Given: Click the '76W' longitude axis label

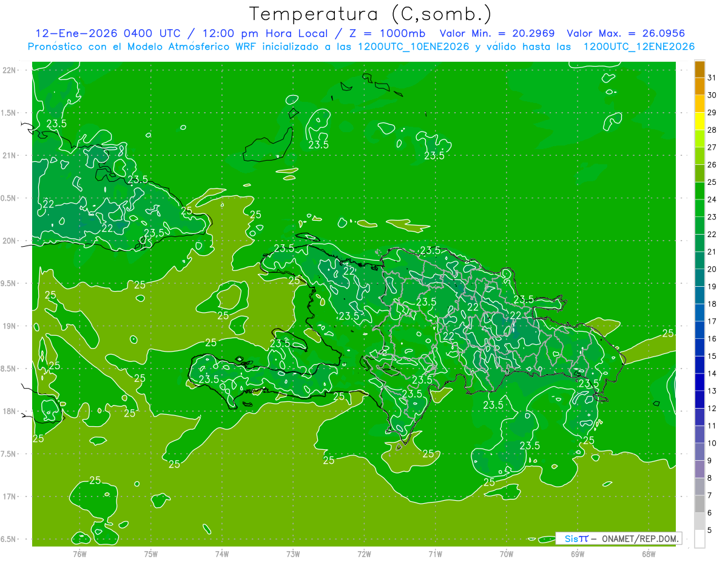Looking at the screenshot, I should (x=79, y=554).
